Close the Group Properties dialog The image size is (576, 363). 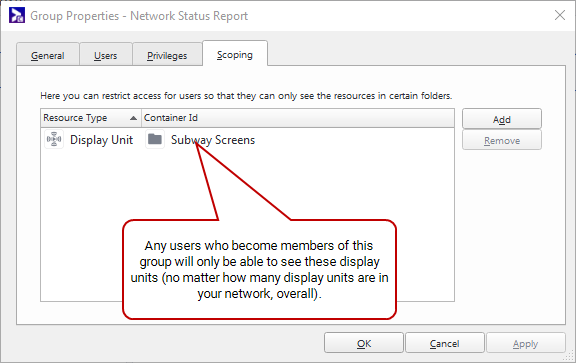click(560, 15)
